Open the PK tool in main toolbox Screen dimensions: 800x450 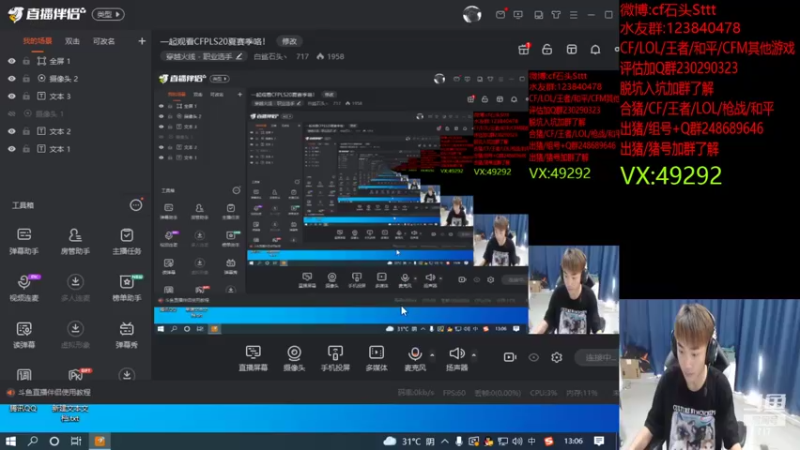tap(77, 375)
